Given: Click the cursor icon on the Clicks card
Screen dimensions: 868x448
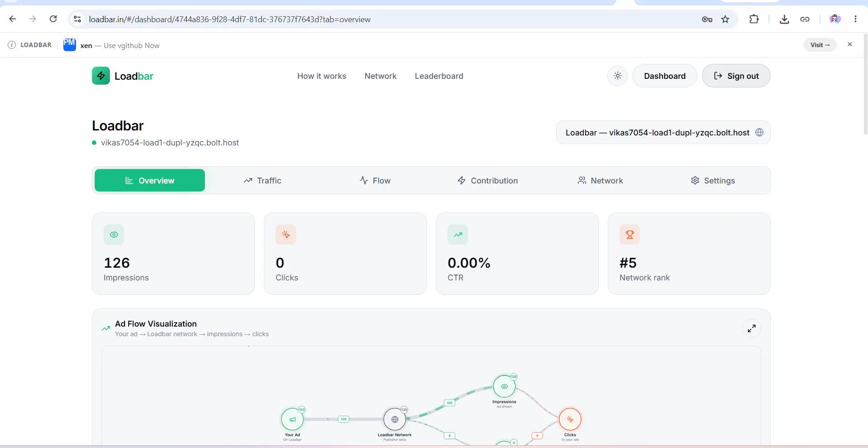Looking at the screenshot, I should 286,235.
